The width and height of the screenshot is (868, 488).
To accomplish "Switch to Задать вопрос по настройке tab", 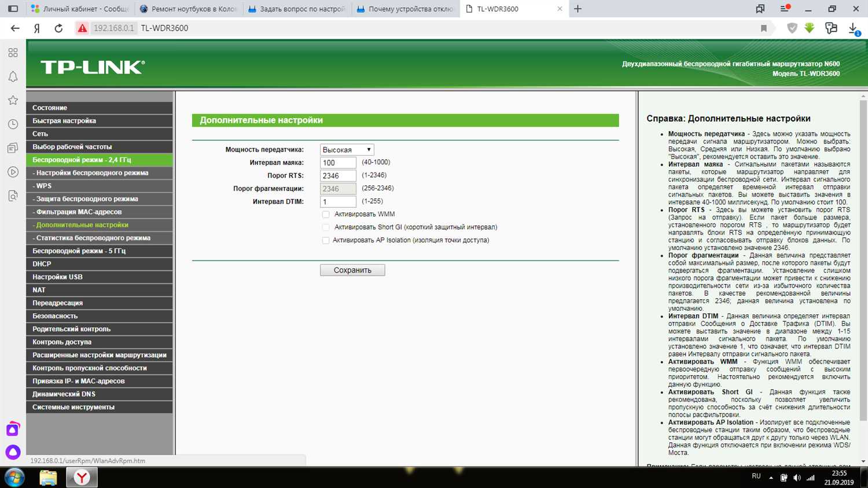I will tap(296, 9).
